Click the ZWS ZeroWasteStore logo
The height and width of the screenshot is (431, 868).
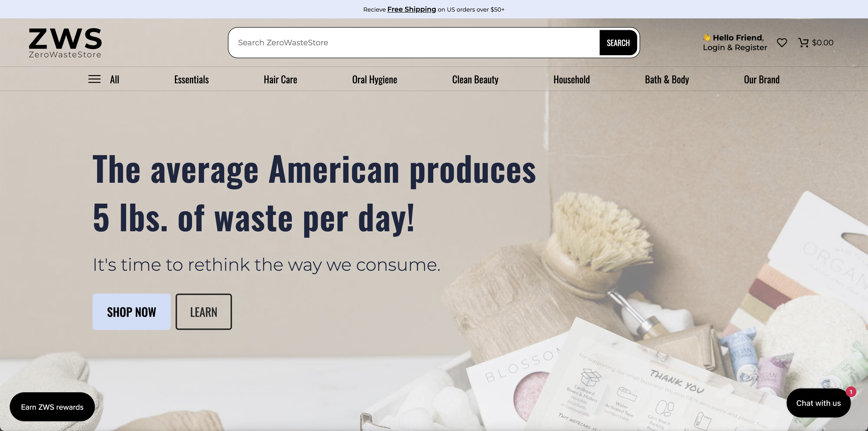[x=65, y=43]
